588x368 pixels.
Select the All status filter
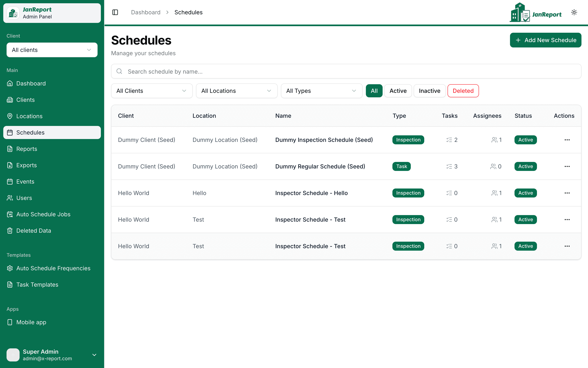[x=374, y=91]
